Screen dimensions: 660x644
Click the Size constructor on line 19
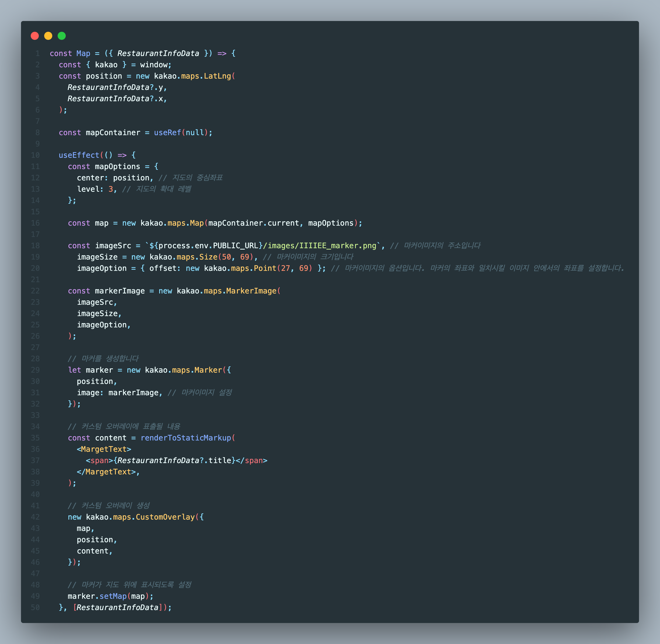tap(208, 257)
